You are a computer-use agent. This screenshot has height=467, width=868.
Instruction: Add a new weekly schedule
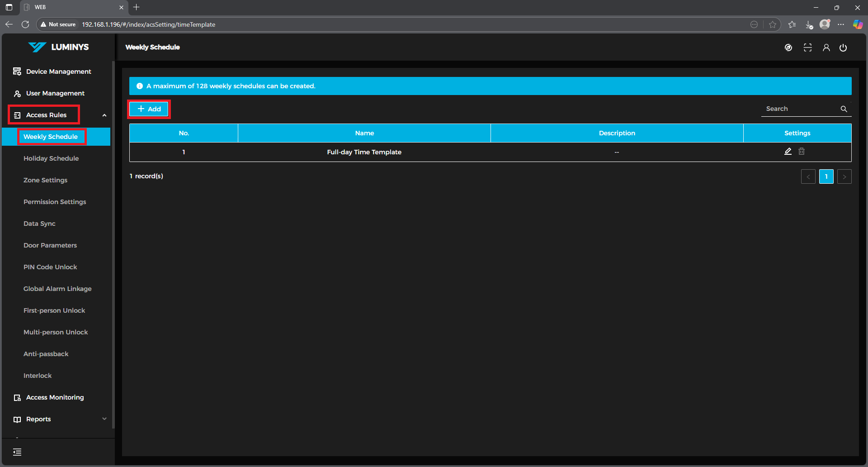tap(149, 109)
